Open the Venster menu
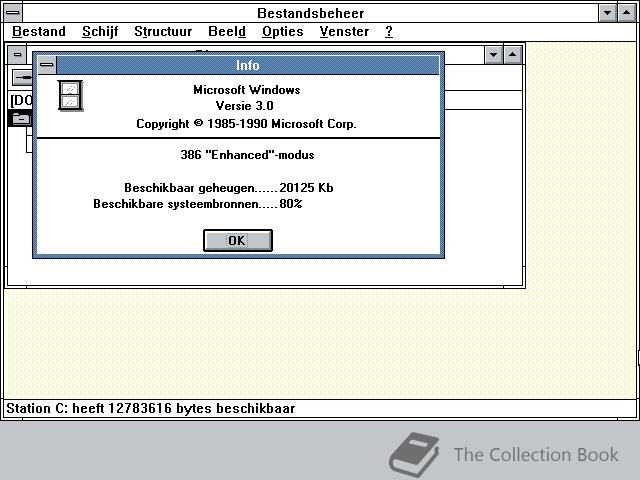This screenshot has height=480, width=640. point(344,31)
